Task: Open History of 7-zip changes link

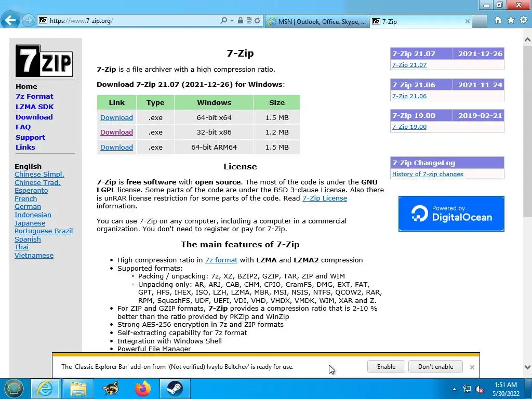Action: pyautogui.click(x=428, y=174)
